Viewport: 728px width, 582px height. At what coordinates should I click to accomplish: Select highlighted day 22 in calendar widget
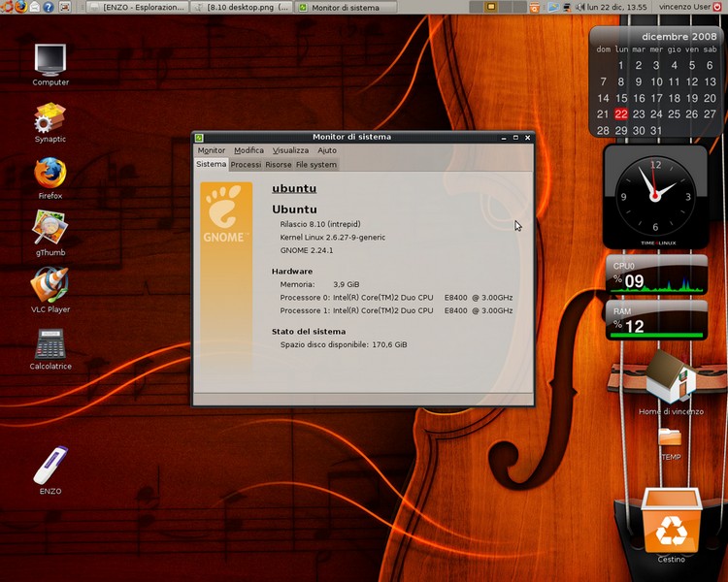(x=621, y=114)
